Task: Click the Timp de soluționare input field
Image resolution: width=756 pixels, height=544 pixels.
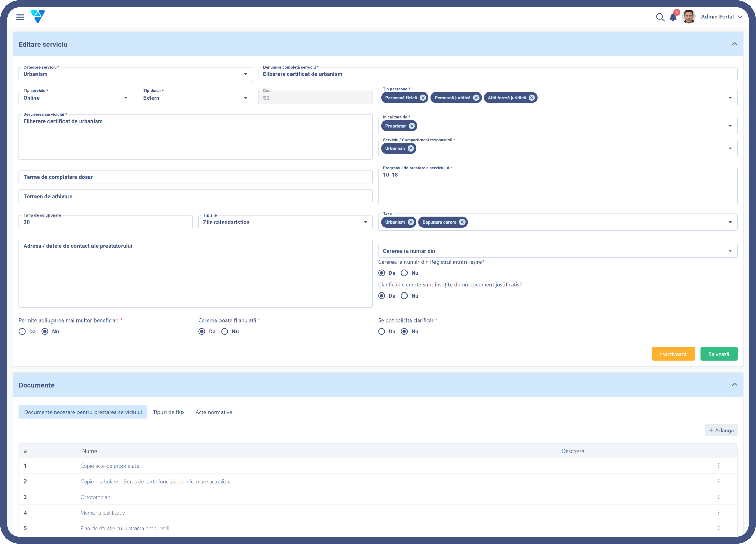Action: point(105,222)
